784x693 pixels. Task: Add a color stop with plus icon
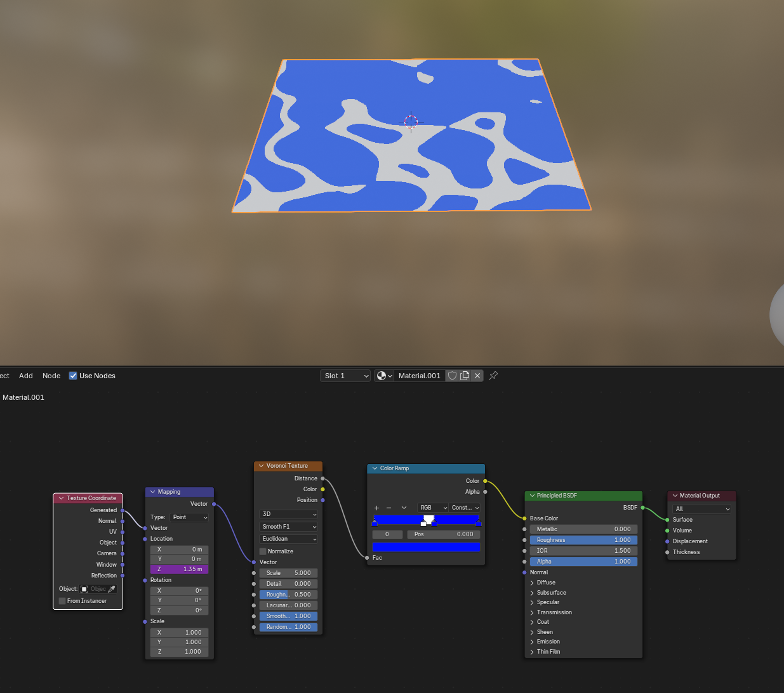point(376,508)
